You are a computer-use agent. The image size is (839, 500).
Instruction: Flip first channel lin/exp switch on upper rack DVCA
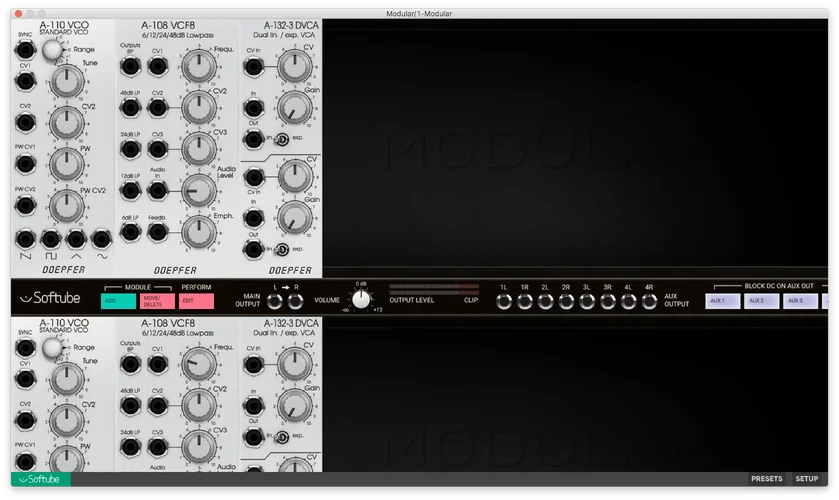click(282, 139)
